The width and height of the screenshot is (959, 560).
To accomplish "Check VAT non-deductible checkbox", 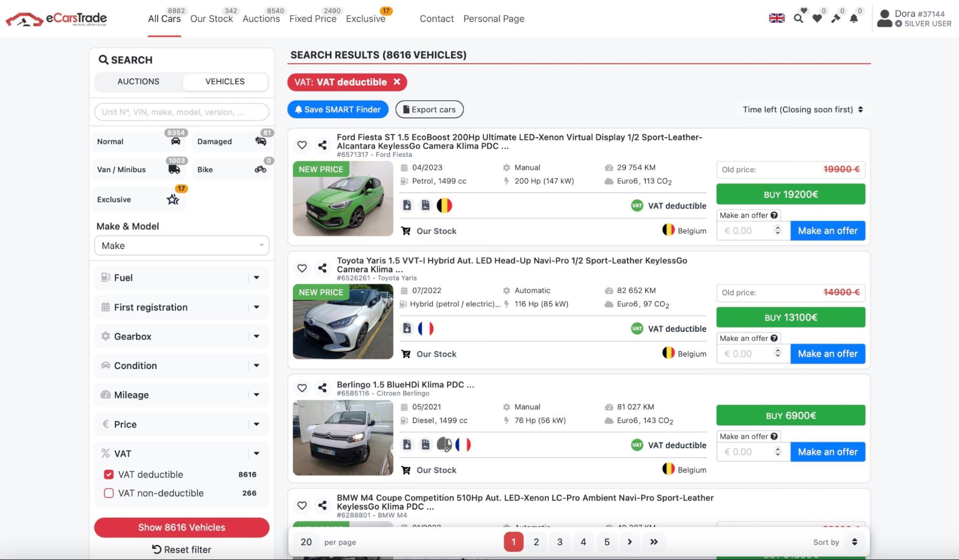I will coord(109,493).
